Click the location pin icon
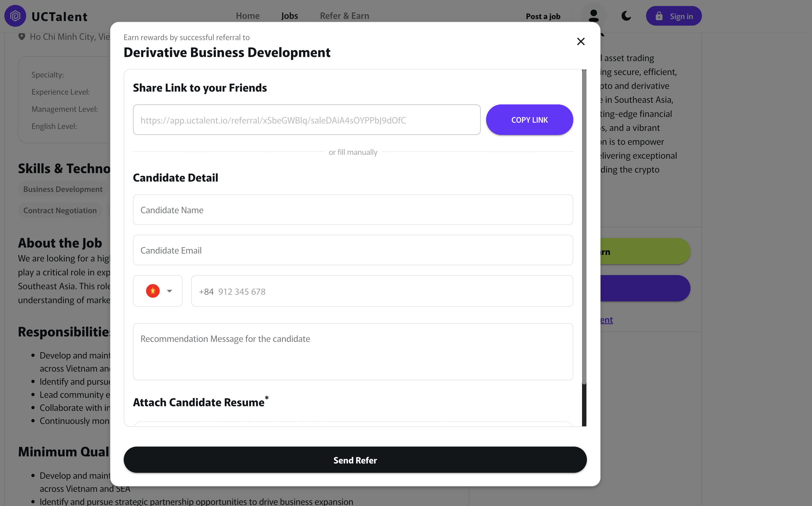Screen dimensions: 812x506 pyautogui.click(x=22, y=37)
